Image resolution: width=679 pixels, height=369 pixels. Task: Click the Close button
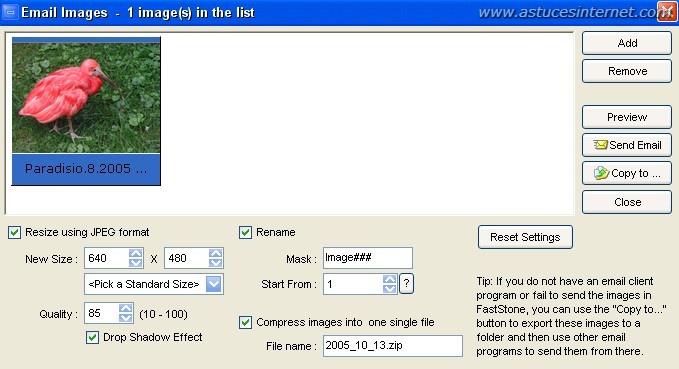[x=627, y=202]
